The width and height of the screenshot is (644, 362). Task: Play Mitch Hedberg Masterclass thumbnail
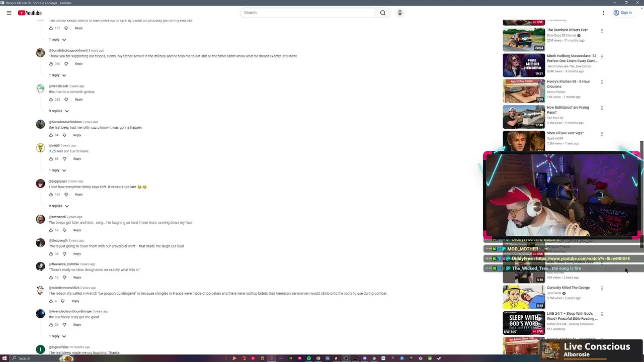524,65
